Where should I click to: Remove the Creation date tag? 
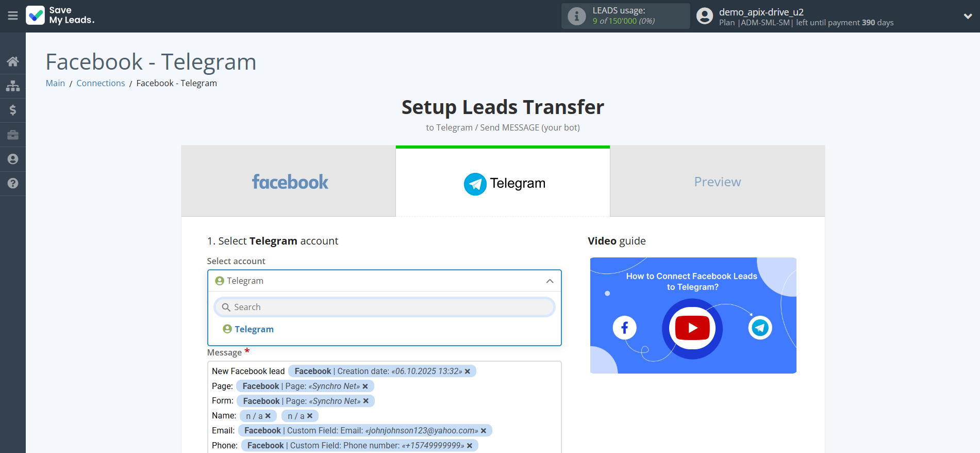(468, 371)
